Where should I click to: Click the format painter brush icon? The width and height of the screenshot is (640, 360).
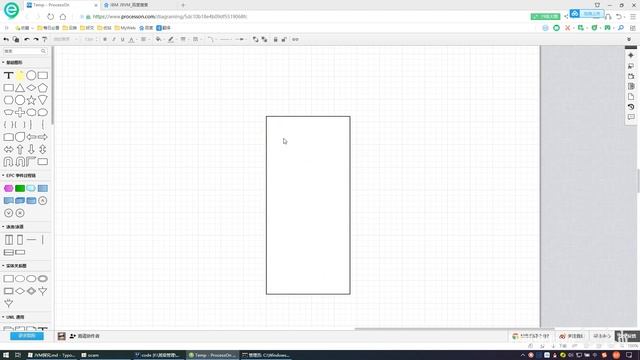pos(44,40)
